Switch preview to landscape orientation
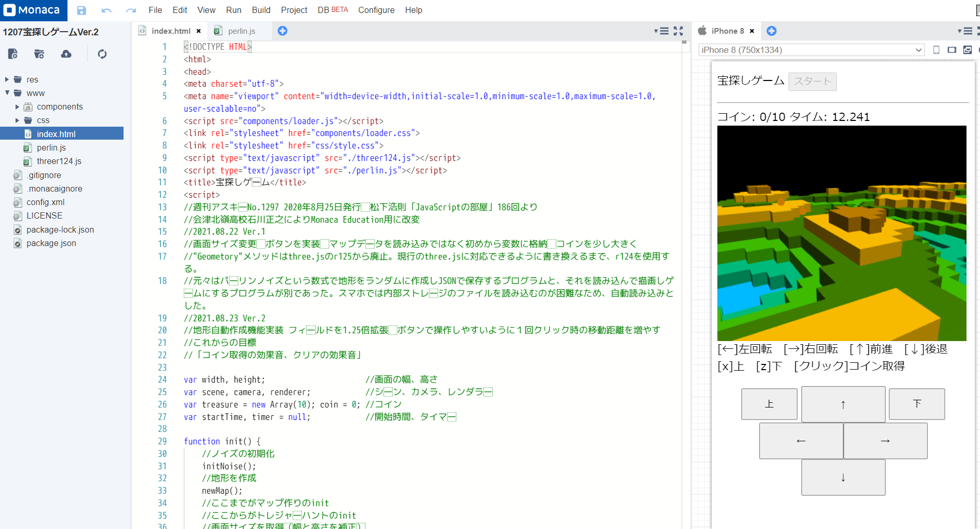 952,50
